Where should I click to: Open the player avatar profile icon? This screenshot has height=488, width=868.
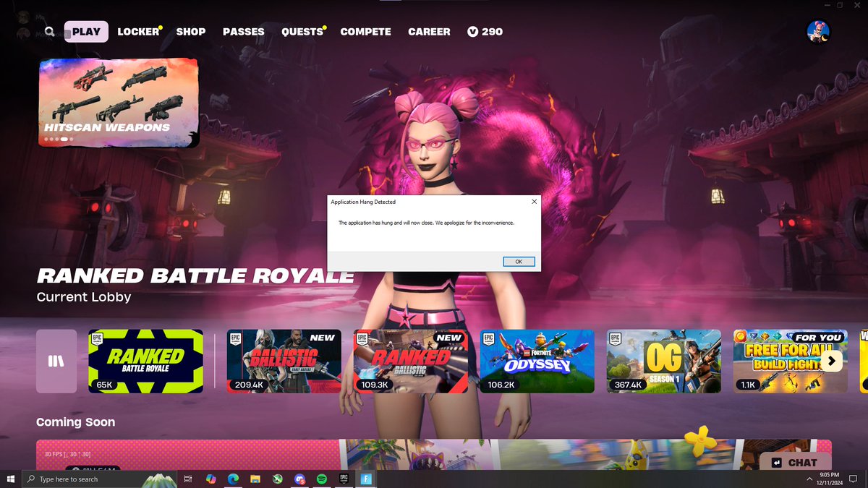pos(818,31)
